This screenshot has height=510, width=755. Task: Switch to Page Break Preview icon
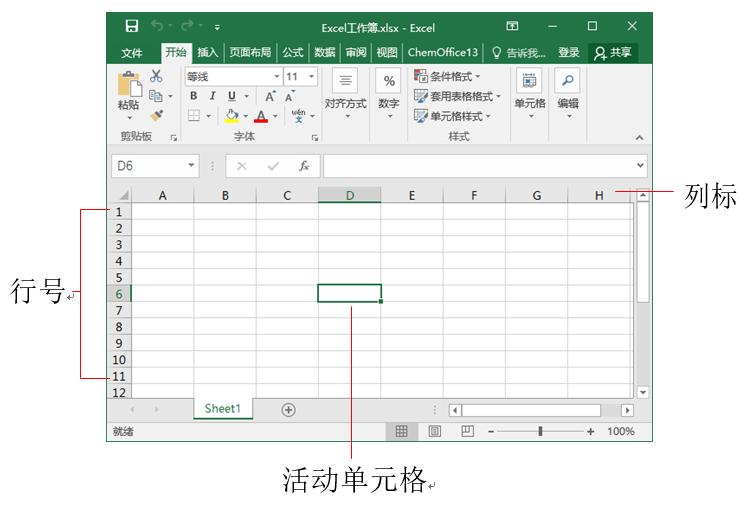pos(467,431)
